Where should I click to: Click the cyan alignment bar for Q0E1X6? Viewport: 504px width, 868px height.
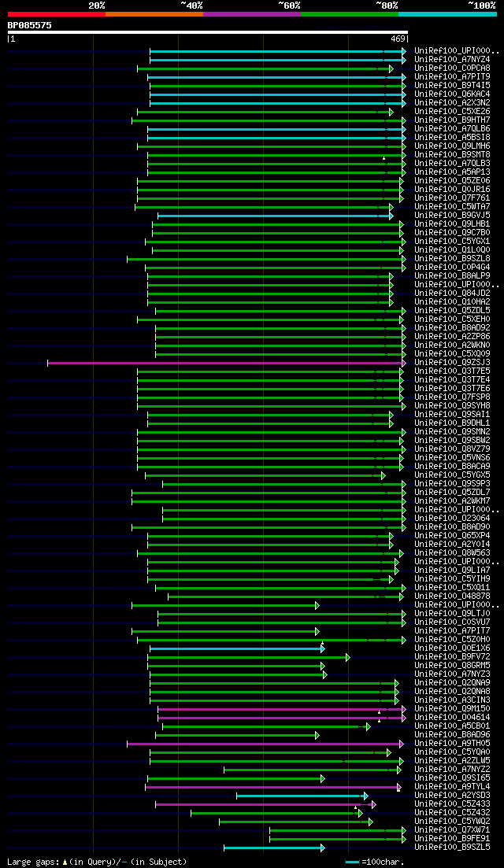237,648
